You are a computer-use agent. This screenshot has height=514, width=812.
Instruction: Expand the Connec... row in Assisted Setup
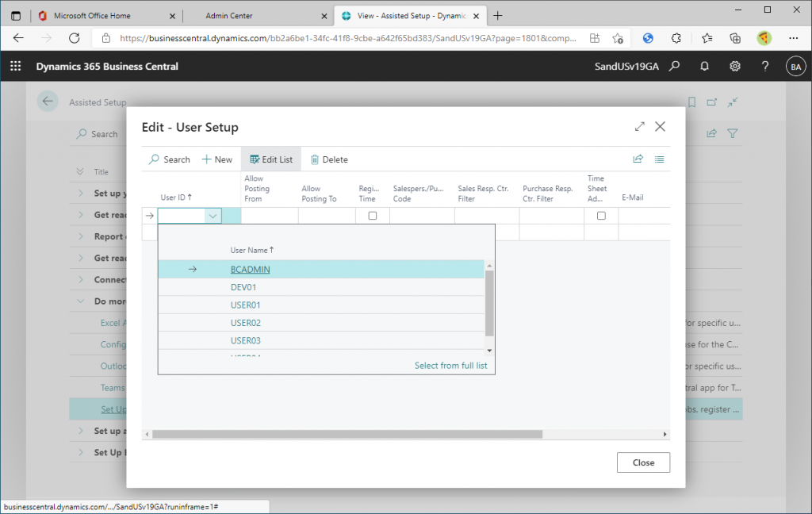click(81, 279)
